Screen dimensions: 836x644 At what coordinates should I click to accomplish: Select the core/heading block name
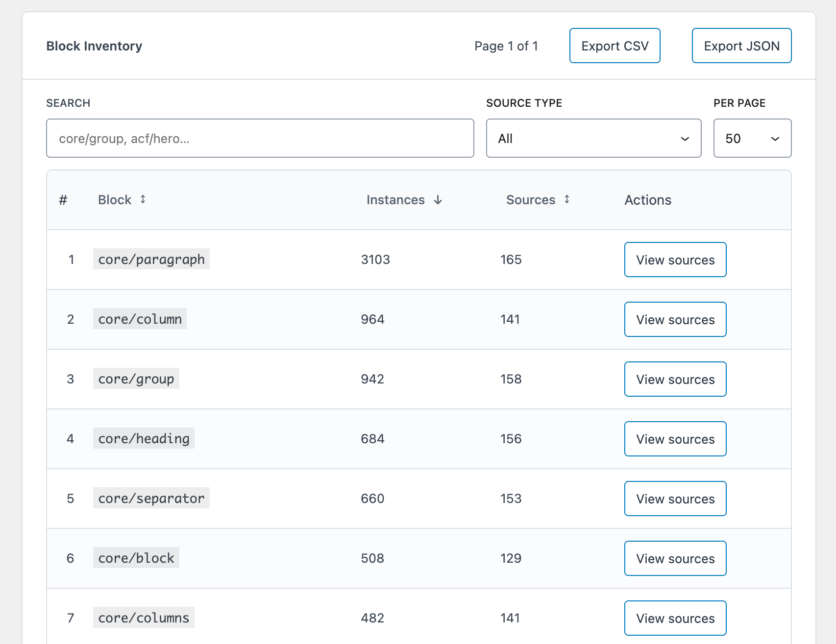pos(144,438)
